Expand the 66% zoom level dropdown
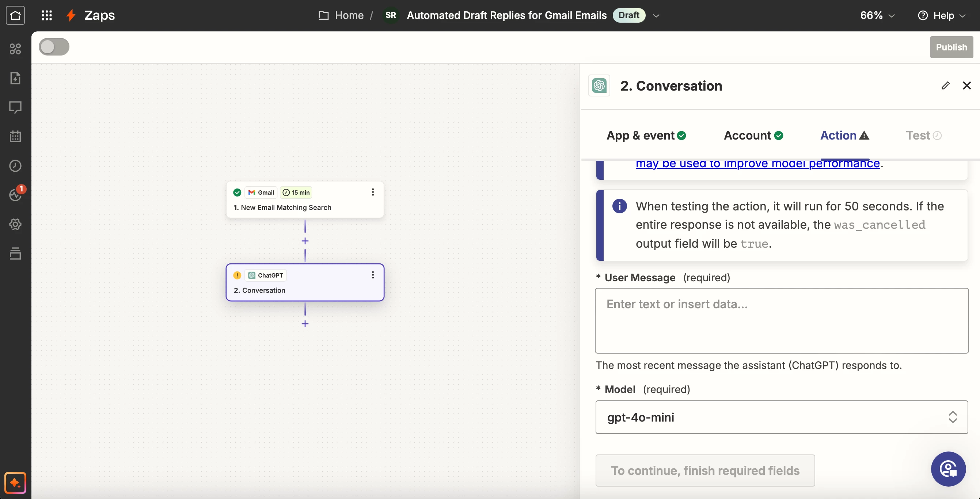The width and height of the screenshot is (980, 499). [x=877, y=15]
